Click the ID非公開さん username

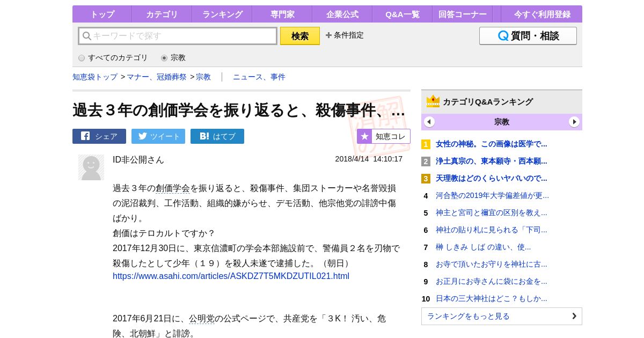pyautogui.click(x=138, y=160)
